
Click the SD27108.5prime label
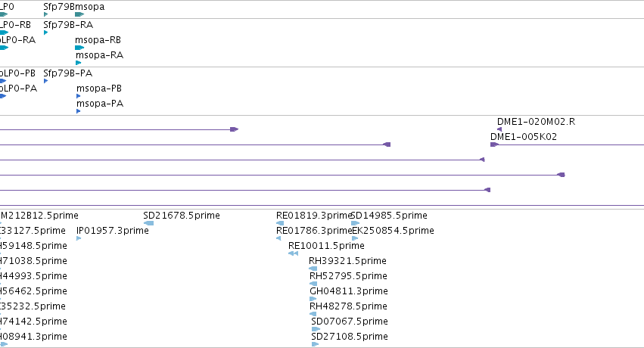tap(350, 337)
